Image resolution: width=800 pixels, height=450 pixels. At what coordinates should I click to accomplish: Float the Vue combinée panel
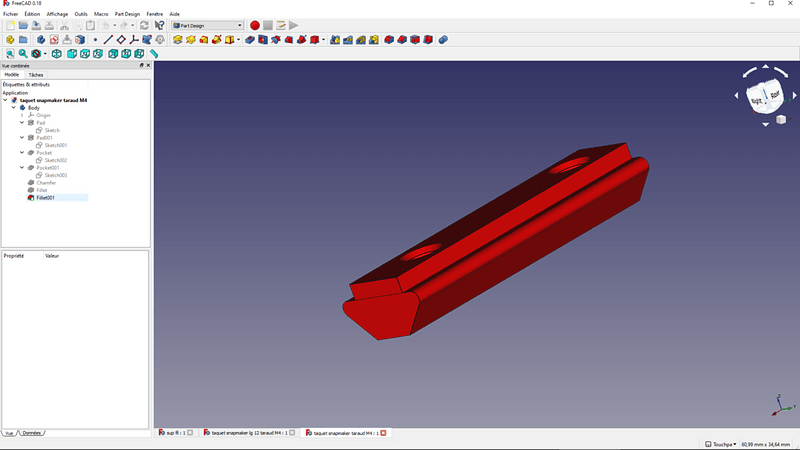point(142,65)
